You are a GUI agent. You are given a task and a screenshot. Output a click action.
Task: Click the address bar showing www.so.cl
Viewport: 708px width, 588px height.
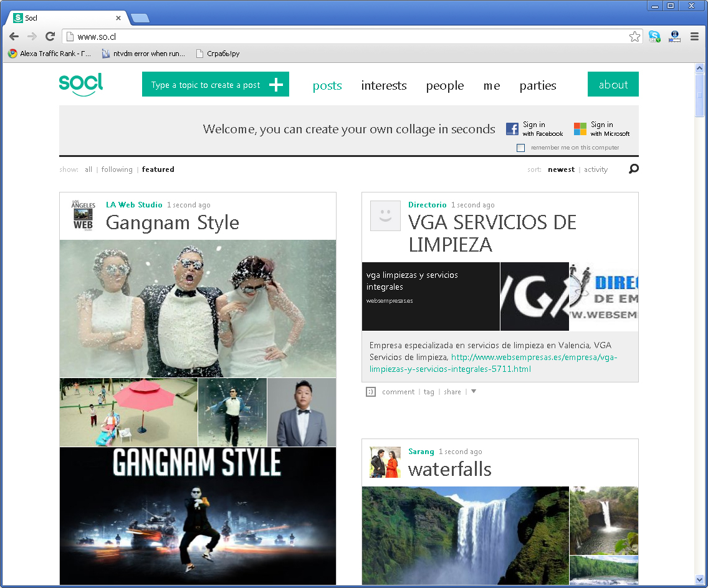tap(352, 37)
